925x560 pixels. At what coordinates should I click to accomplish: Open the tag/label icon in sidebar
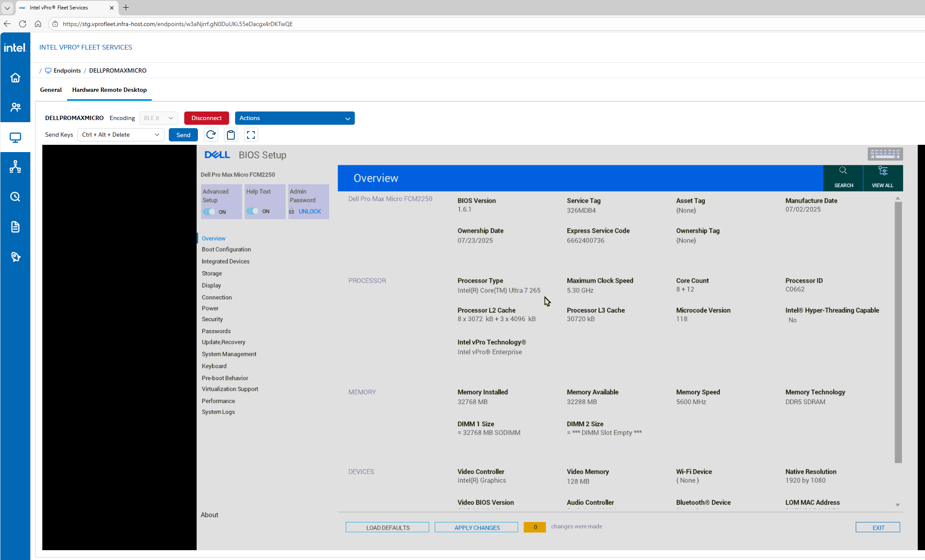[15, 257]
